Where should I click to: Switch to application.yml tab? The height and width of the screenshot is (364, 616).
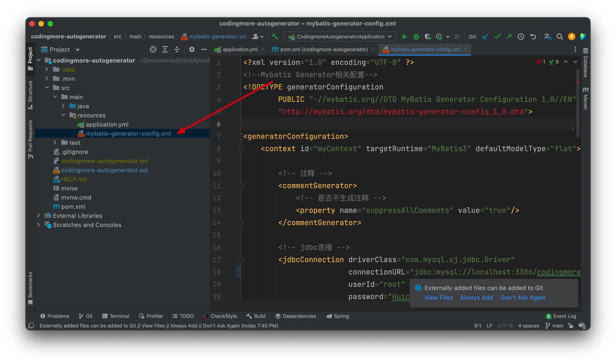[239, 50]
